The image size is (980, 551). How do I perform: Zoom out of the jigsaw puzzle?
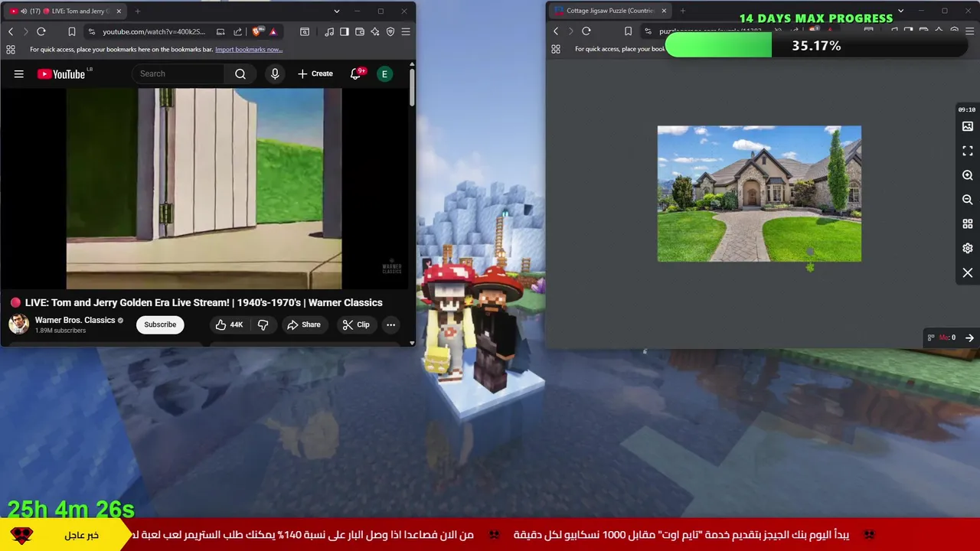[x=968, y=200]
